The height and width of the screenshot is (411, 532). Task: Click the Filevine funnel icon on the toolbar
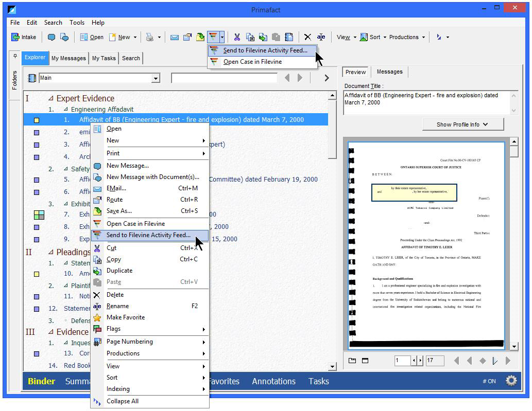[212, 37]
